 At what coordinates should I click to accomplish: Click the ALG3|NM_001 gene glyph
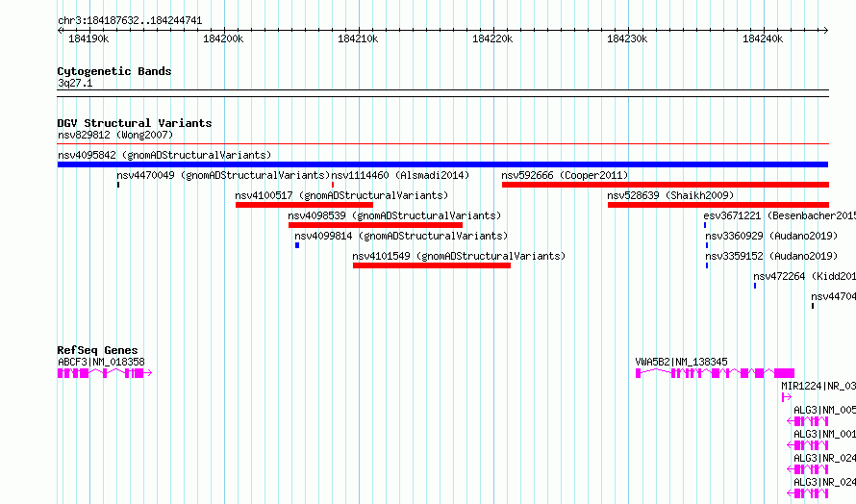807,445
